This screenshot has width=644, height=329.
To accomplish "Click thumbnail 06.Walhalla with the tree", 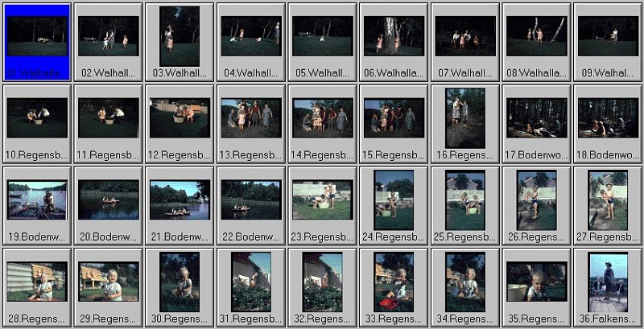I will [x=394, y=36].
